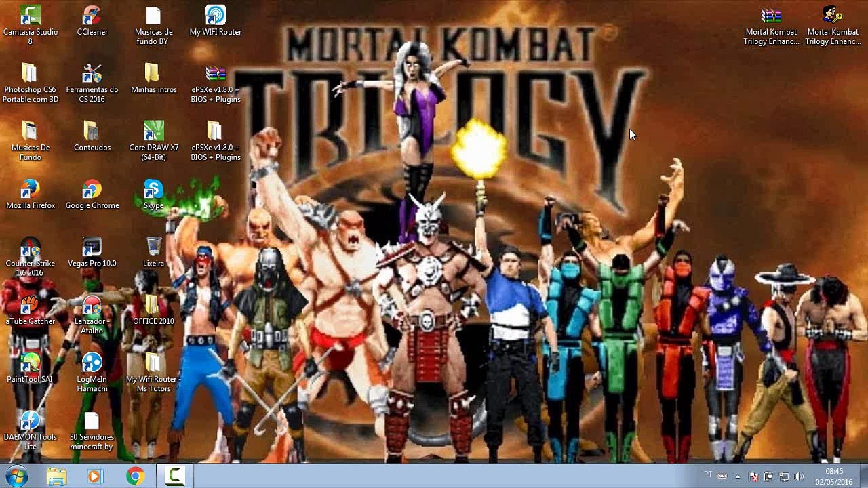Viewport: 868px width, 488px height.
Task: Open Action Center flag icon
Action: [753, 476]
